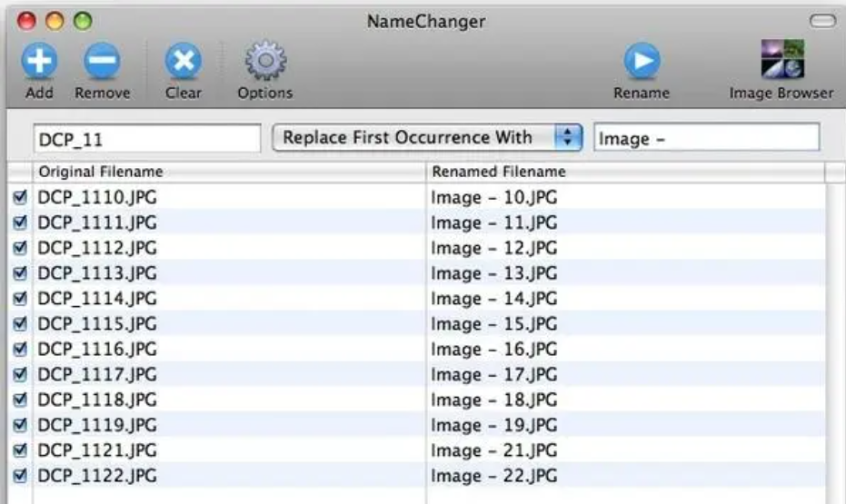Click renamed entry Image - 12.JPG

click(493, 248)
